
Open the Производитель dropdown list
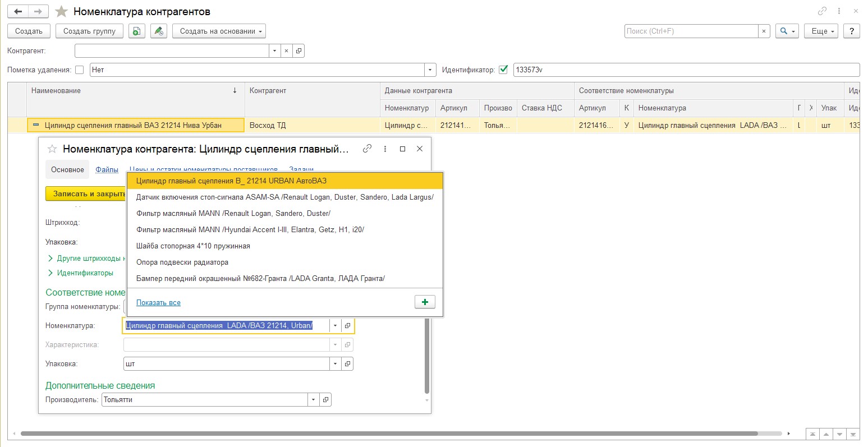pos(313,400)
